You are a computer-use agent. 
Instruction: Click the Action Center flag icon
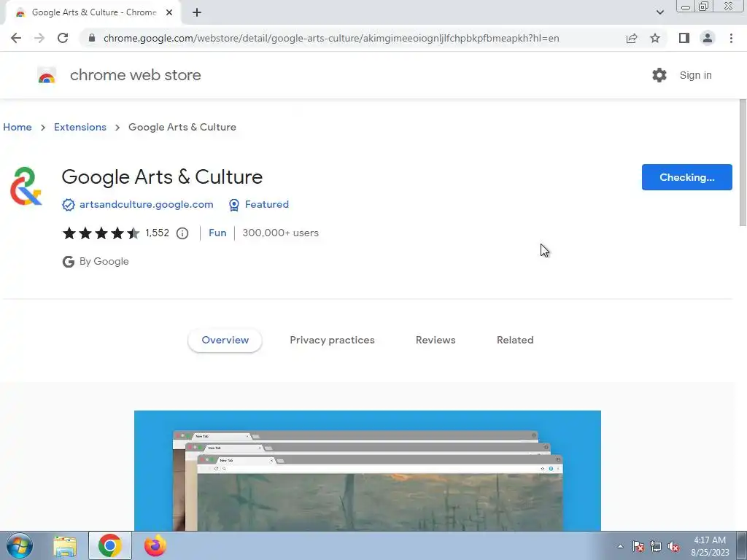pyautogui.click(x=638, y=546)
